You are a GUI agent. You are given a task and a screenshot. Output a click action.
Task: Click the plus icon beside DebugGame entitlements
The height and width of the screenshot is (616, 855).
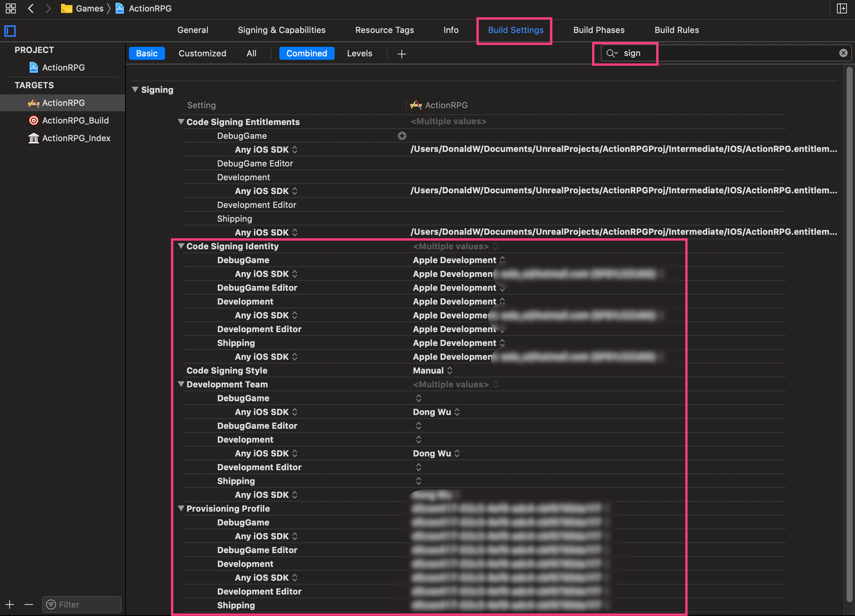point(402,136)
